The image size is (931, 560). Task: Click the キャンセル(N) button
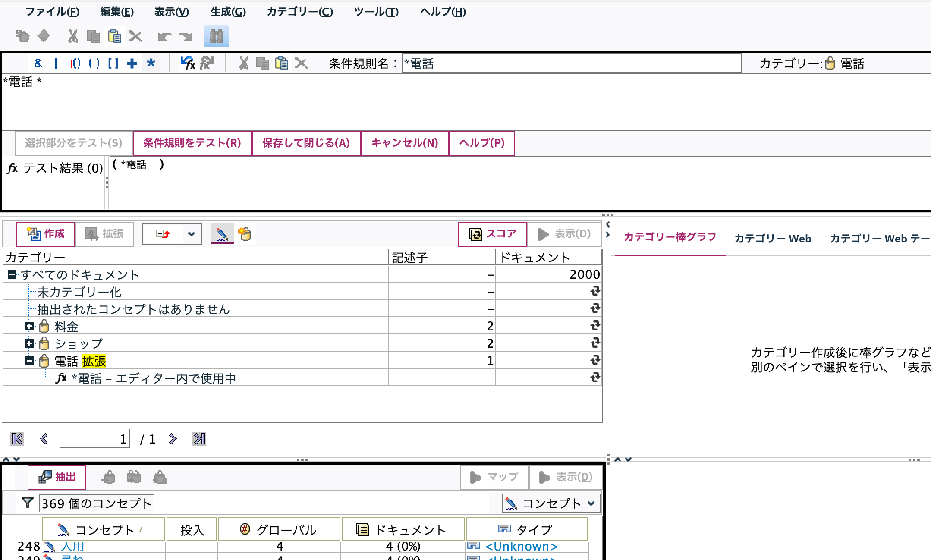tap(404, 143)
